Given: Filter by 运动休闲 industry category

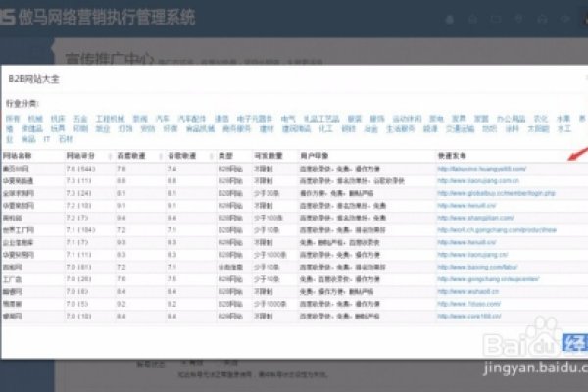Looking at the screenshot, I should pos(407,119).
